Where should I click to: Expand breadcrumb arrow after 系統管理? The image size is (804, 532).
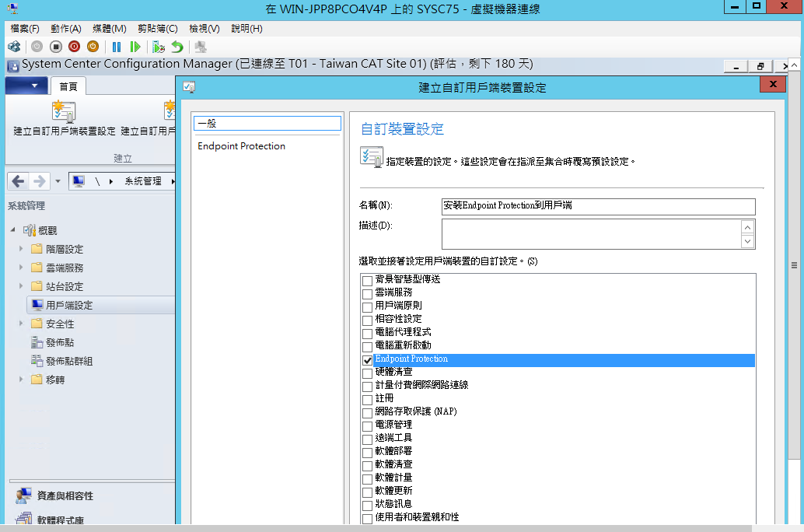pos(173,181)
